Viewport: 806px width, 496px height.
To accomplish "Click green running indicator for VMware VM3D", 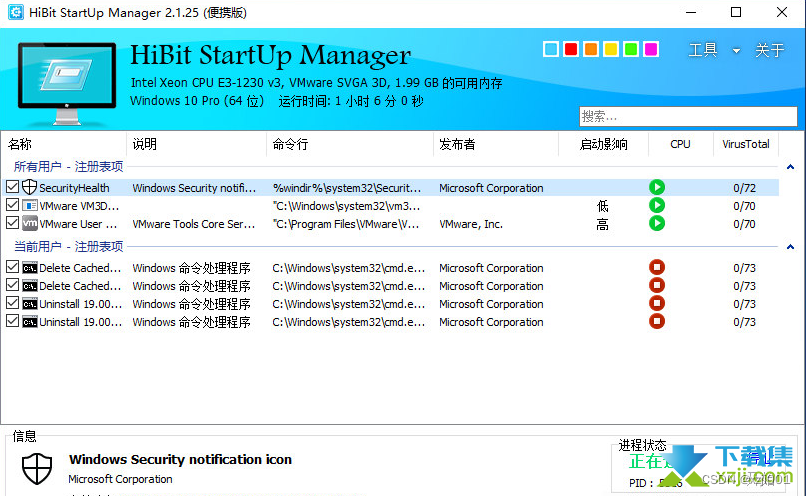I will tap(656, 206).
